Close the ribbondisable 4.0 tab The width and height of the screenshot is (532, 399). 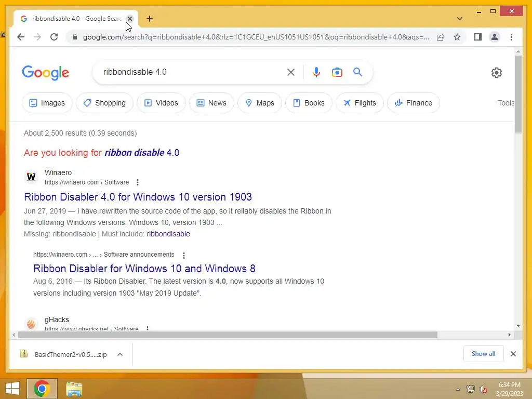click(x=130, y=19)
